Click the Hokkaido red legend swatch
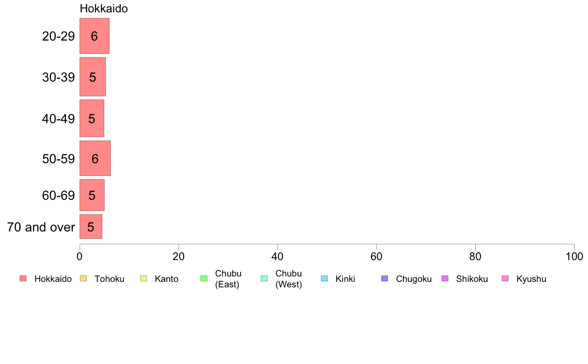The width and height of the screenshot is (588, 364). coord(23,278)
